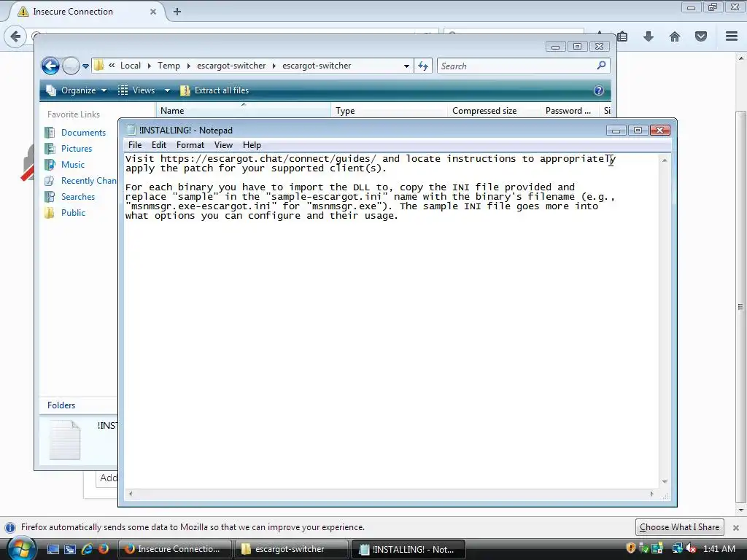The width and height of the screenshot is (747, 560).
Task: Click the Temp breadcrumb in address bar
Action: (x=169, y=66)
